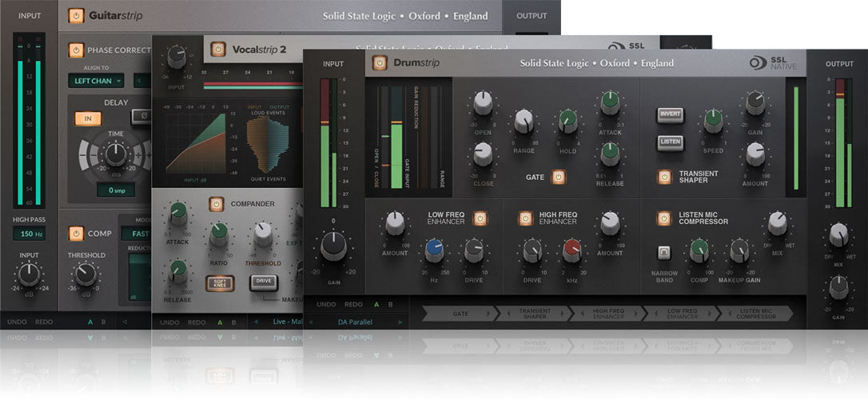The image size is (868, 400).
Task: Click Drumstrip previous preset arrow
Action: pos(311,322)
